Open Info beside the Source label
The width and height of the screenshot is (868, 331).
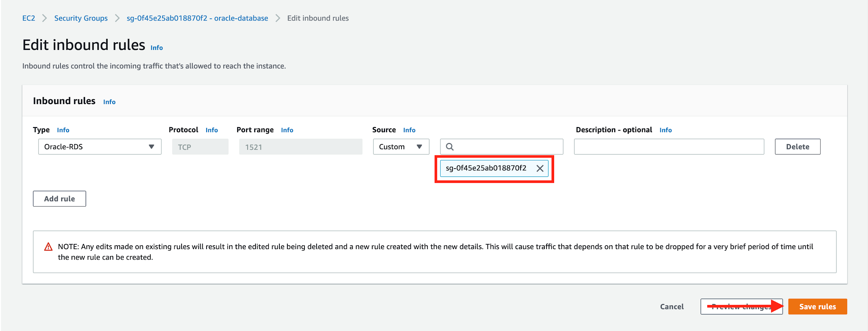click(409, 130)
